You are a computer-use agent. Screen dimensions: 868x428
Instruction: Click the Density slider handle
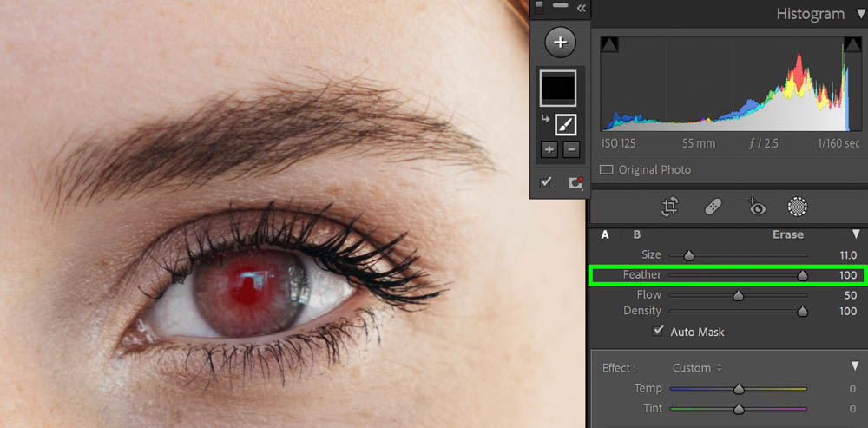point(802,313)
